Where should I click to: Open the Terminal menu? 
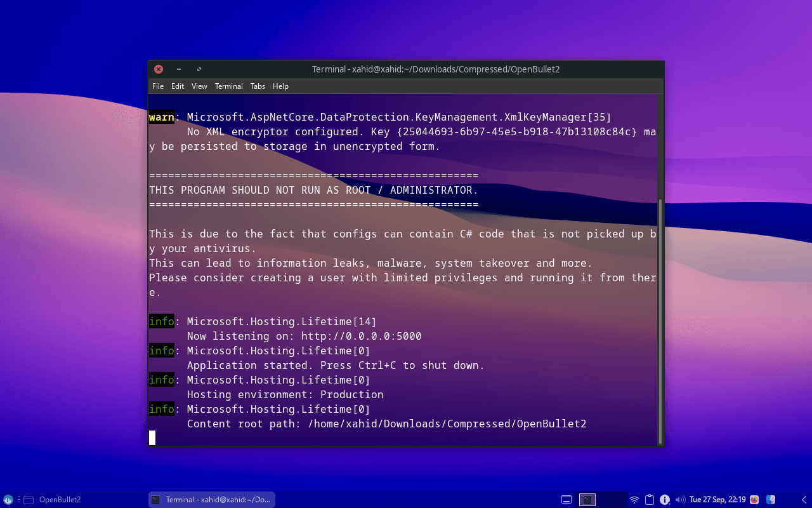228,86
